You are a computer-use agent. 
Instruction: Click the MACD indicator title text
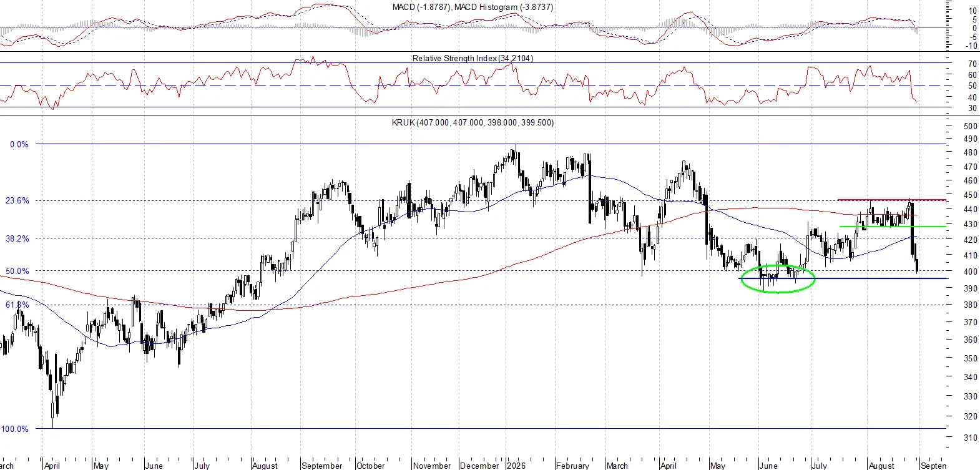pos(473,7)
